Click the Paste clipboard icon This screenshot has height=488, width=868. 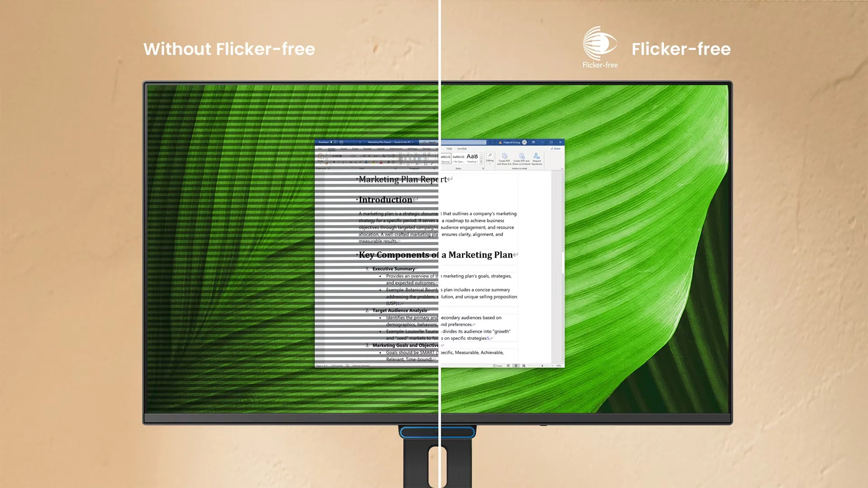321,157
